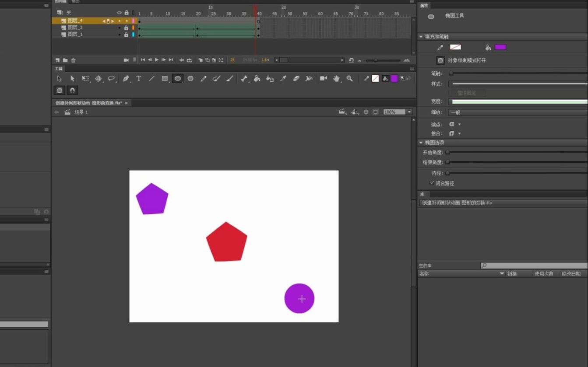Jump to the last frame

tap(171, 60)
